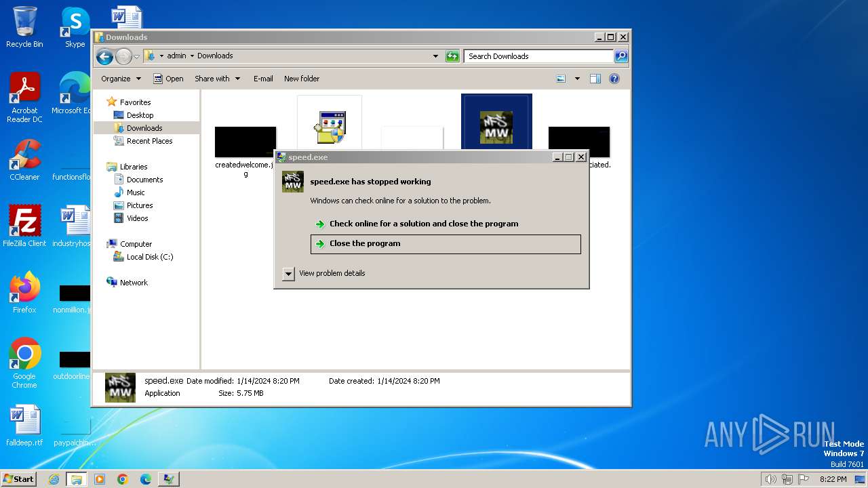The width and height of the screenshot is (868, 488).
Task: Select the industryhos document on the desktop
Action: tap(72, 226)
